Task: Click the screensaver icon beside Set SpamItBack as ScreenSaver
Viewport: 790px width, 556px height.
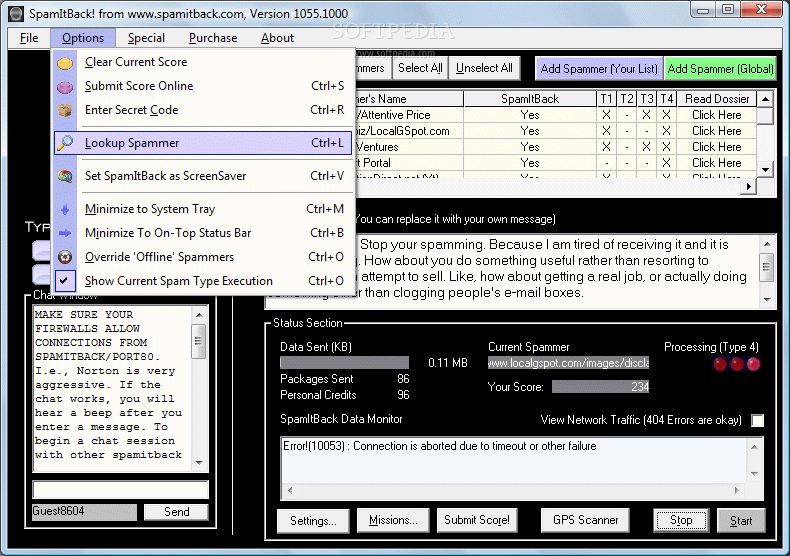Action: click(x=65, y=176)
